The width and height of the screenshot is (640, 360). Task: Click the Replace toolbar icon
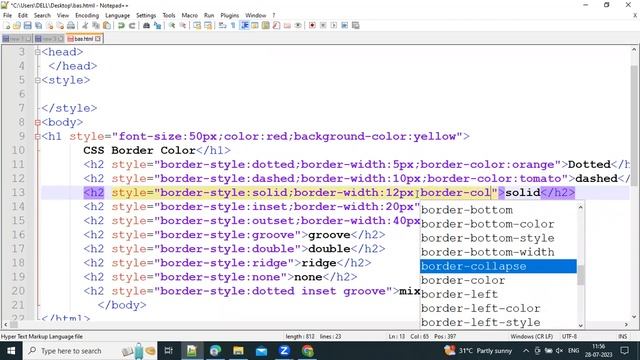pos(158,25)
